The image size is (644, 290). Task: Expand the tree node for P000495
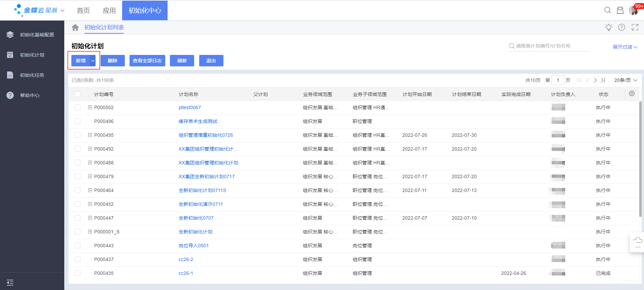(90, 135)
